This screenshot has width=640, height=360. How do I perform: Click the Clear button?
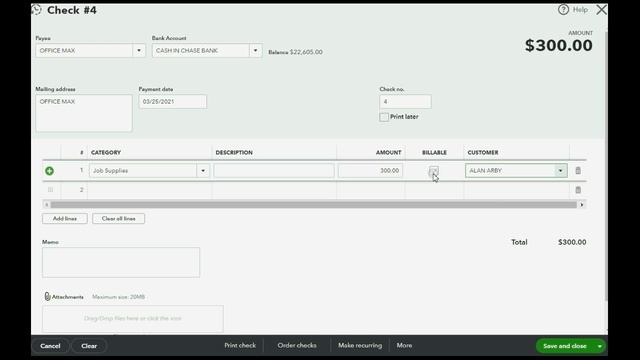click(89, 346)
